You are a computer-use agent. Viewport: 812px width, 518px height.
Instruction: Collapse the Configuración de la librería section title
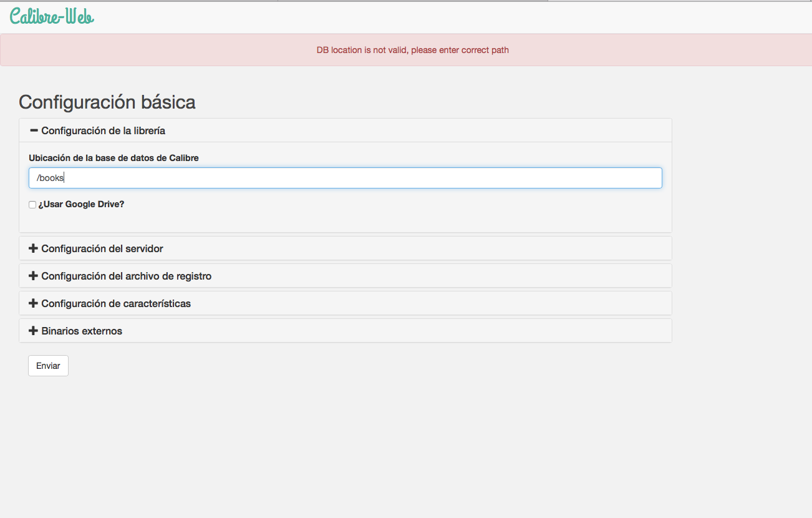point(103,130)
